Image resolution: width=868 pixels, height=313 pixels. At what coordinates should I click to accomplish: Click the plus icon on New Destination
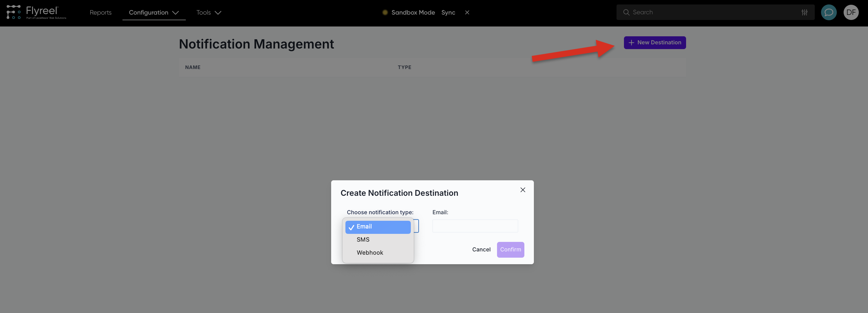(x=631, y=43)
